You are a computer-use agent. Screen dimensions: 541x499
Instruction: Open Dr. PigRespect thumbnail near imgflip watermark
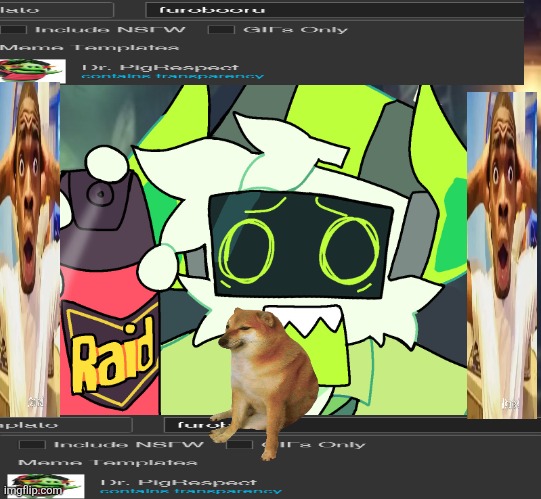click(x=45, y=486)
